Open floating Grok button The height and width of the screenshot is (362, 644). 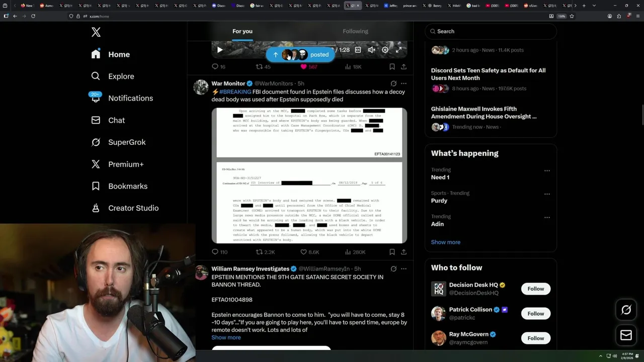(626, 310)
